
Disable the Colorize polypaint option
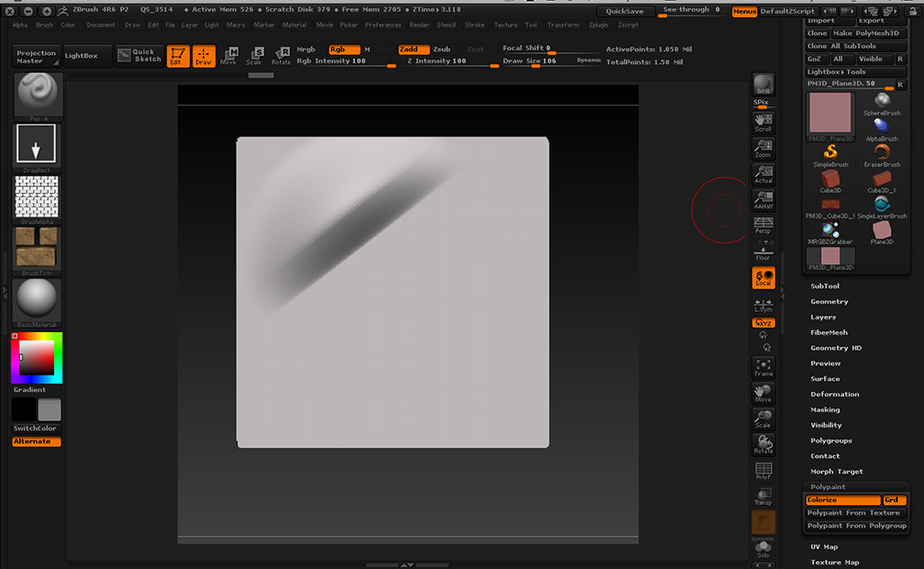(x=843, y=500)
